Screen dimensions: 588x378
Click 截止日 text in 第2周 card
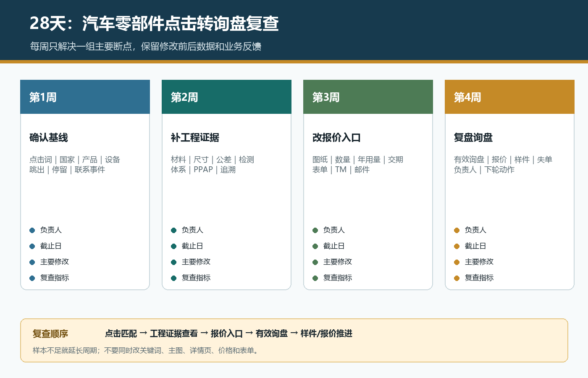pyautogui.click(x=192, y=246)
